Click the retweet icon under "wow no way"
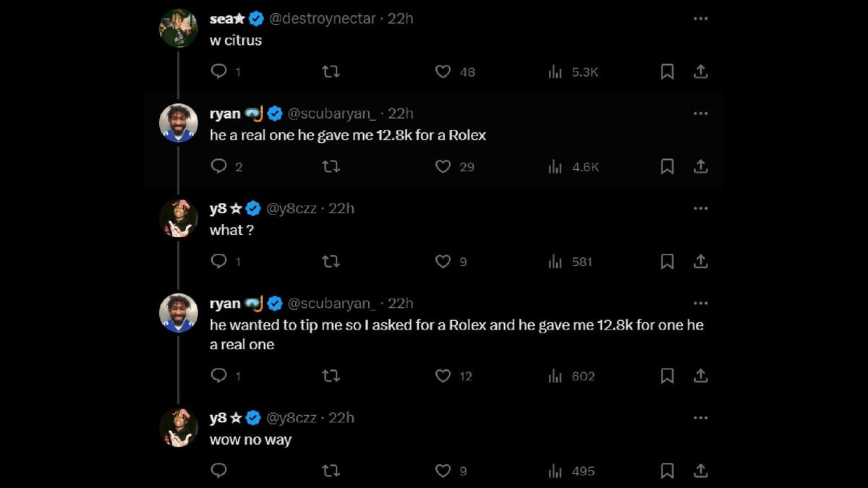868x488 pixels. 331,471
